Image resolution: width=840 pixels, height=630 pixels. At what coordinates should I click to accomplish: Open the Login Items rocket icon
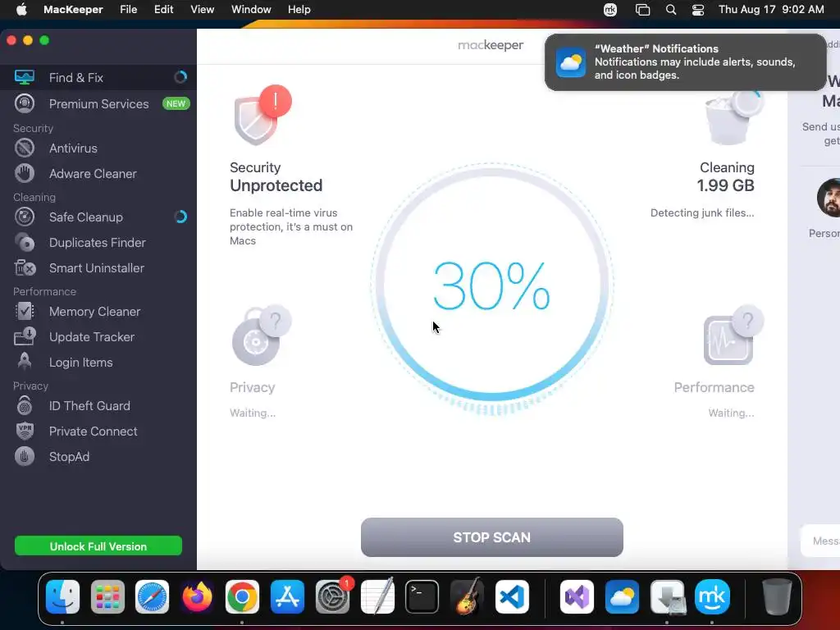pyautogui.click(x=25, y=362)
